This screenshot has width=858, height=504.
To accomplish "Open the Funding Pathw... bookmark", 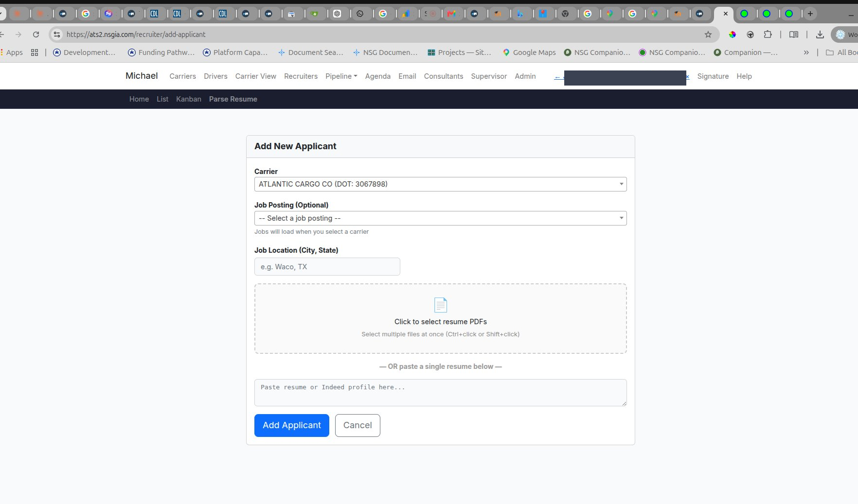I will [161, 52].
